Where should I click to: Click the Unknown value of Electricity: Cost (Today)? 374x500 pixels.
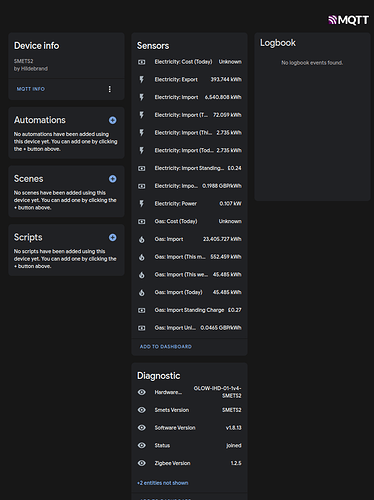pos(230,62)
